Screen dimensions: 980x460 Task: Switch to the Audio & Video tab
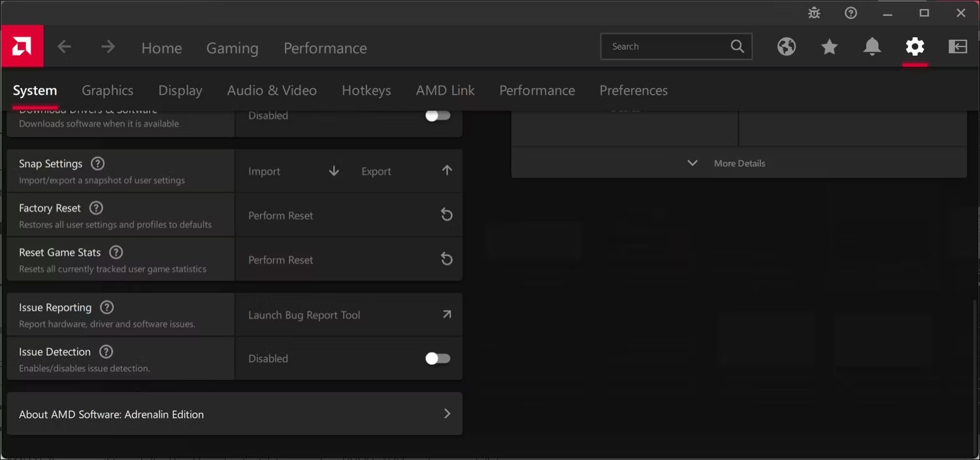272,90
